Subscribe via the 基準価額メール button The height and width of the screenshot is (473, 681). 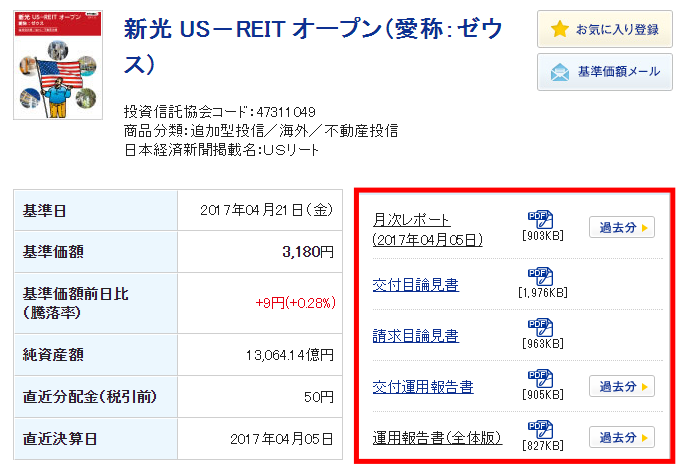(x=605, y=72)
